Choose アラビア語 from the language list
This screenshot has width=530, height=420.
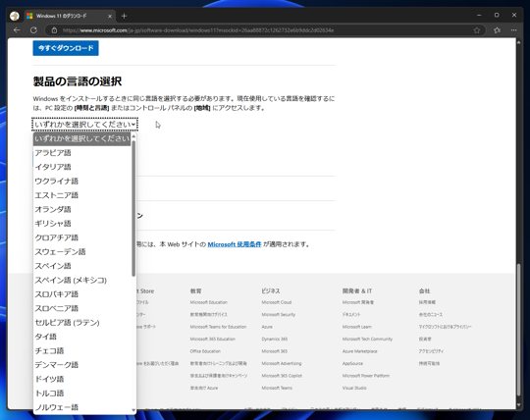click(x=81, y=153)
